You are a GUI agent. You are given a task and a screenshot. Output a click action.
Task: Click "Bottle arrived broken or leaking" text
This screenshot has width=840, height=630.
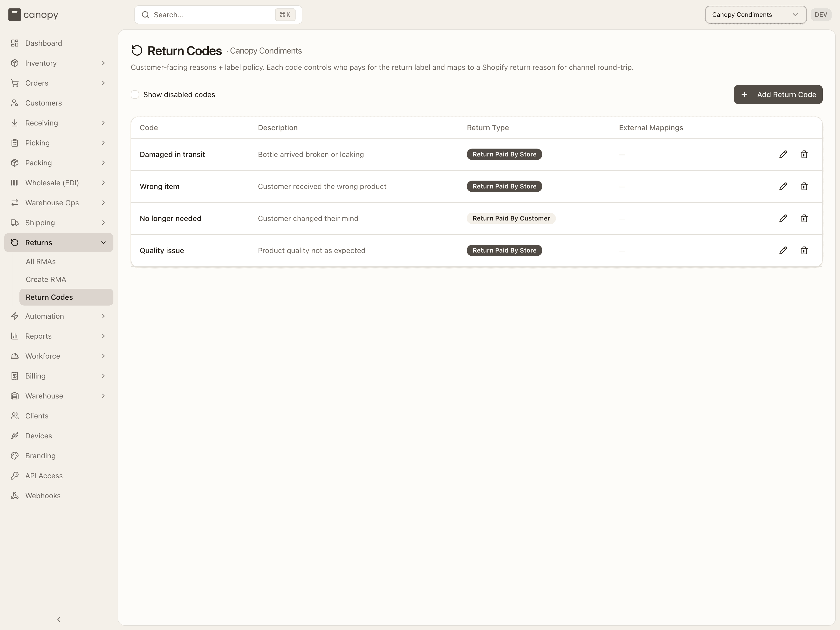(311, 155)
